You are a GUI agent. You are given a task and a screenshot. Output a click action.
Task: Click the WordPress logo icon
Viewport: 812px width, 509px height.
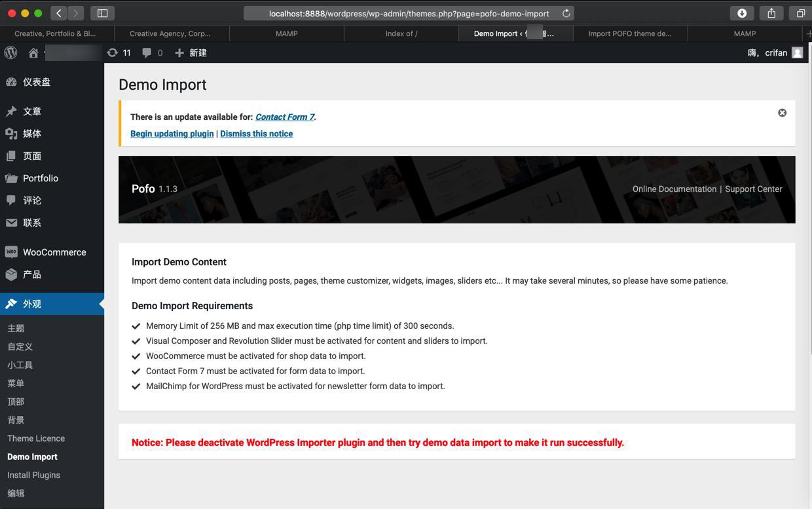click(10, 52)
